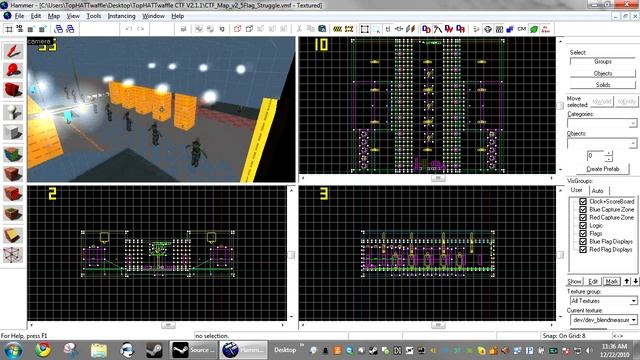Select the Apply Decals tool

(x=13, y=193)
